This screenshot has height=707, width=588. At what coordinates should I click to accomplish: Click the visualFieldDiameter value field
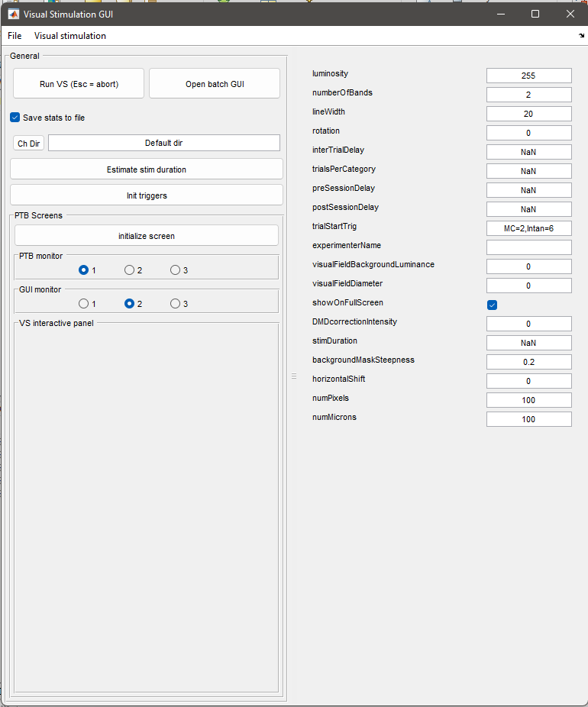coord(529,286)
